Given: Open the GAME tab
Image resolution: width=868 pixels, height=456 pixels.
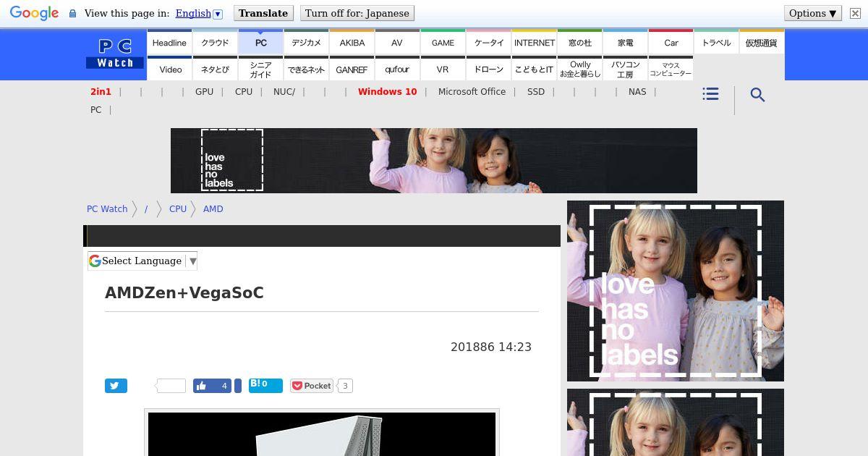Looking at the screenshot, I should point(443,43).
